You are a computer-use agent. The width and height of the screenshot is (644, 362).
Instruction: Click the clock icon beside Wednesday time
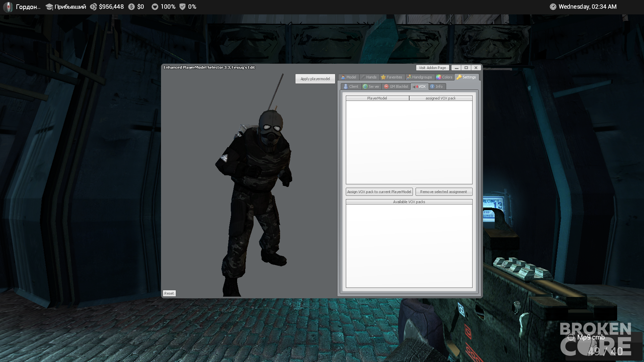553,7
